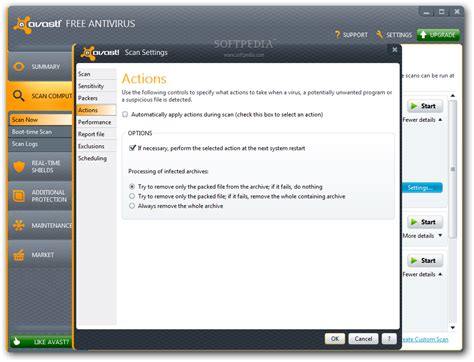Image resolution: width=474 pixels, height=362 pixels.
Task: Open Additional Protection section icon
Action: pos(19,196)
